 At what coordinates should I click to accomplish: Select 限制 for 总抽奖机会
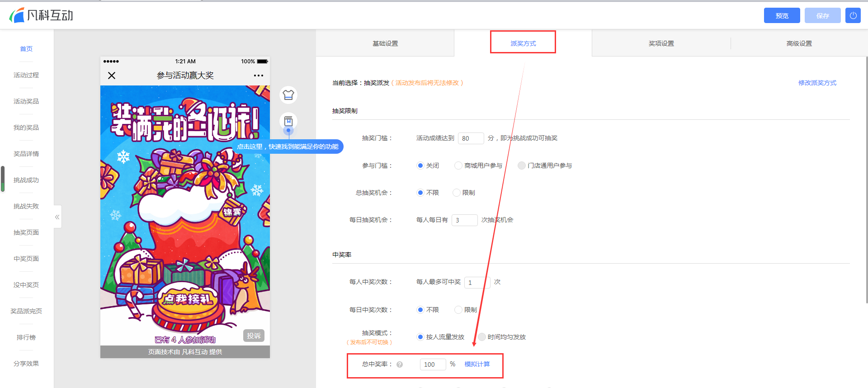(x=457, y=193)
